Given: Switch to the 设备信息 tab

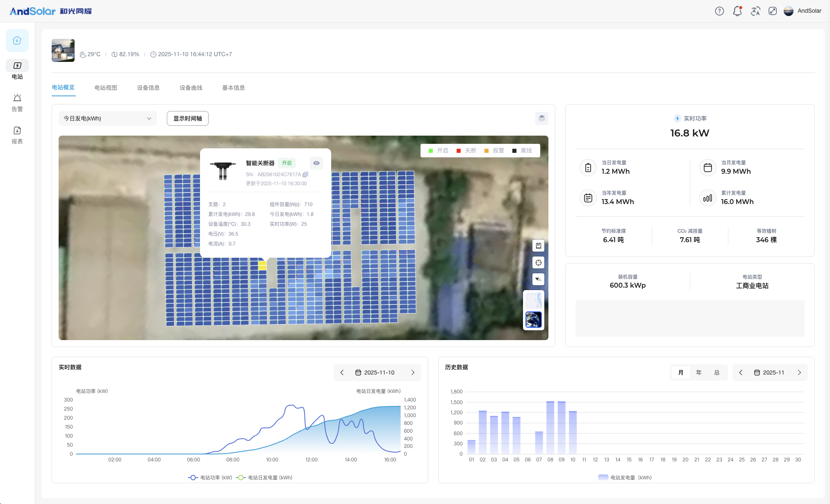Looking at the screenshot, I should pyautogui.click(x=148, y=88).
